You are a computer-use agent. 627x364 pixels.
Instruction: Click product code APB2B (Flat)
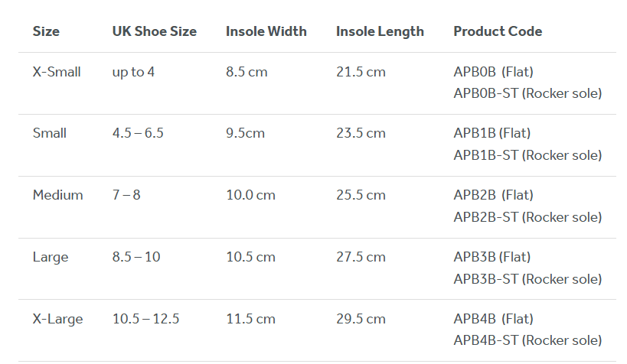493,195
